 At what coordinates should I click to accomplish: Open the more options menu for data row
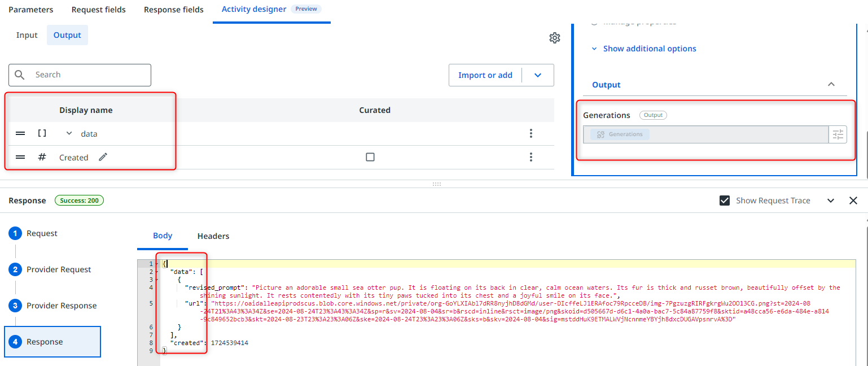531,133
